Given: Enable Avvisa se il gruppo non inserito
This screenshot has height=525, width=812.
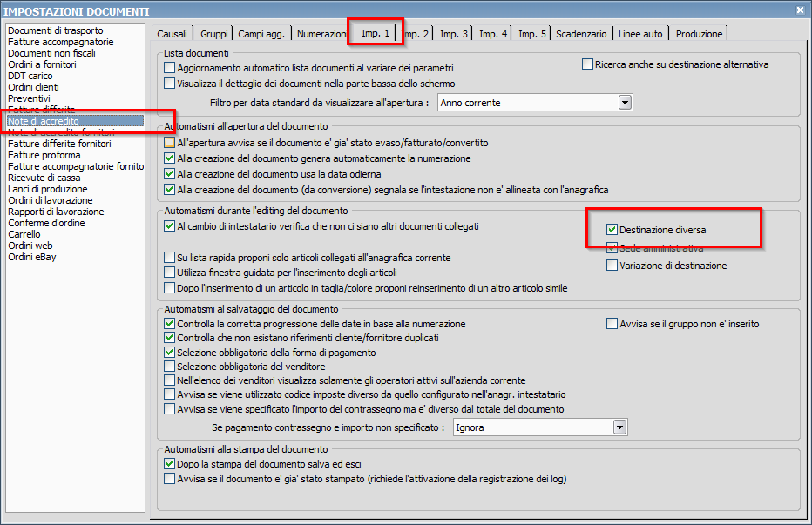Looking at the screenshot, I should [612, 324].
